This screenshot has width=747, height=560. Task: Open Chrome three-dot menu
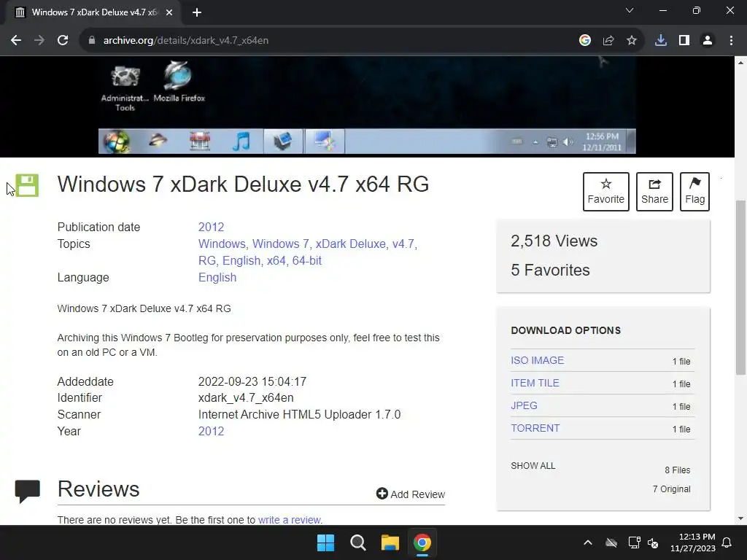click(731, 41)
